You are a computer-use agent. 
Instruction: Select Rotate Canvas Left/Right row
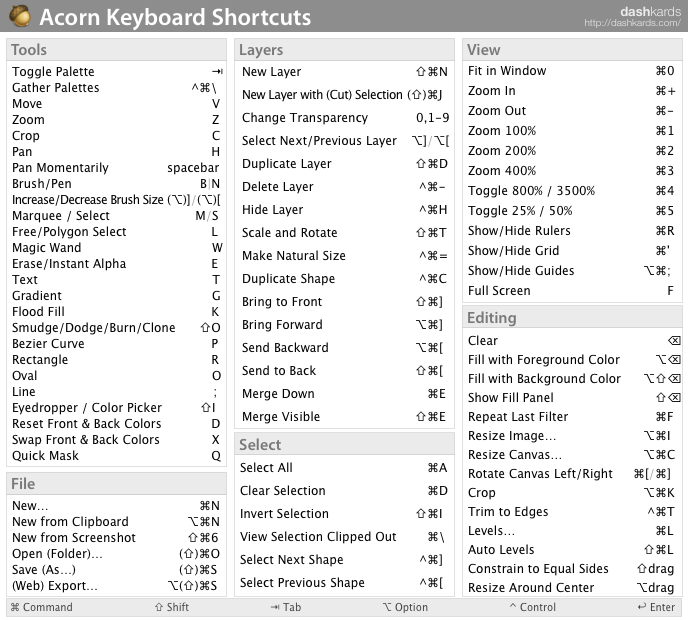click(x=570, y=473)
